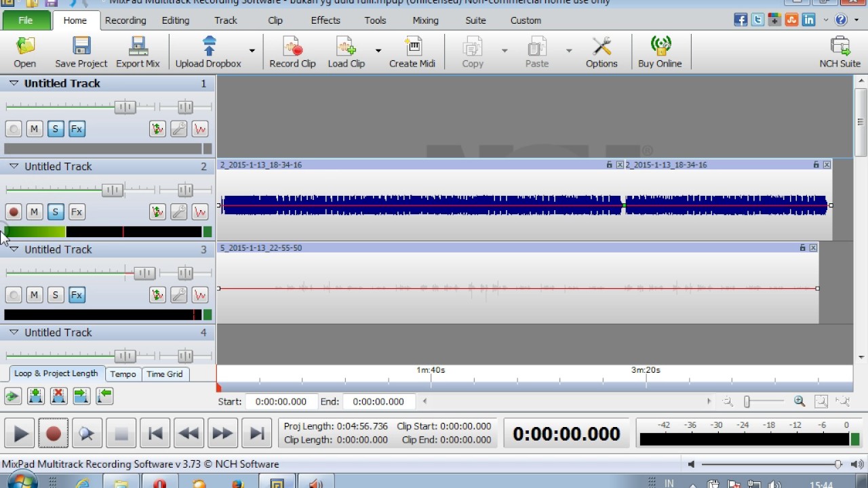Open track 1 wrench settings icon
This screenshot has height=488, width=868.
coord(178,129)
